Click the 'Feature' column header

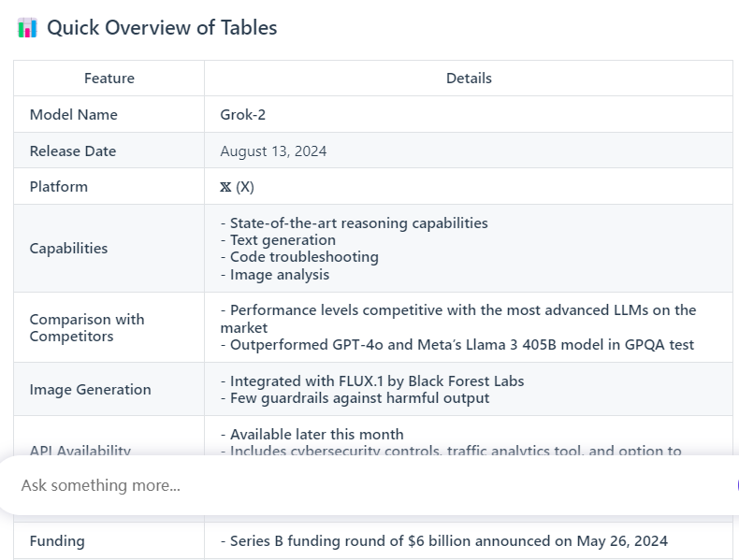point(109,79)
